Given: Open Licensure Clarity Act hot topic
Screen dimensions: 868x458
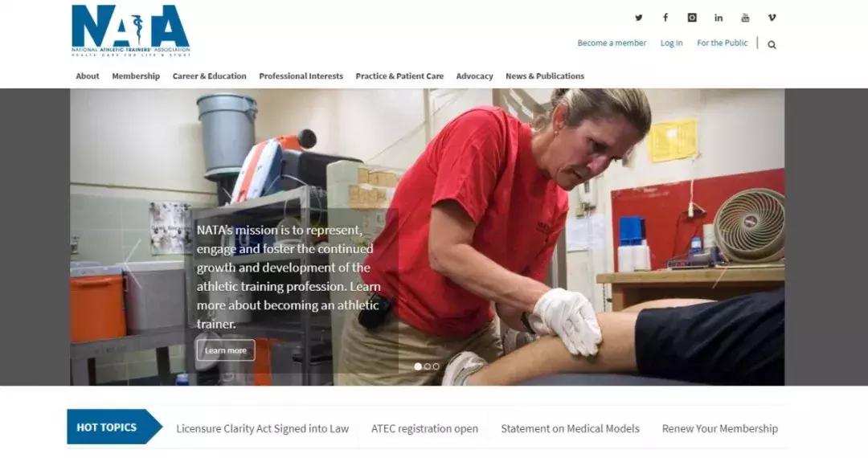Looking at the screenshot, I should (262, 429).
